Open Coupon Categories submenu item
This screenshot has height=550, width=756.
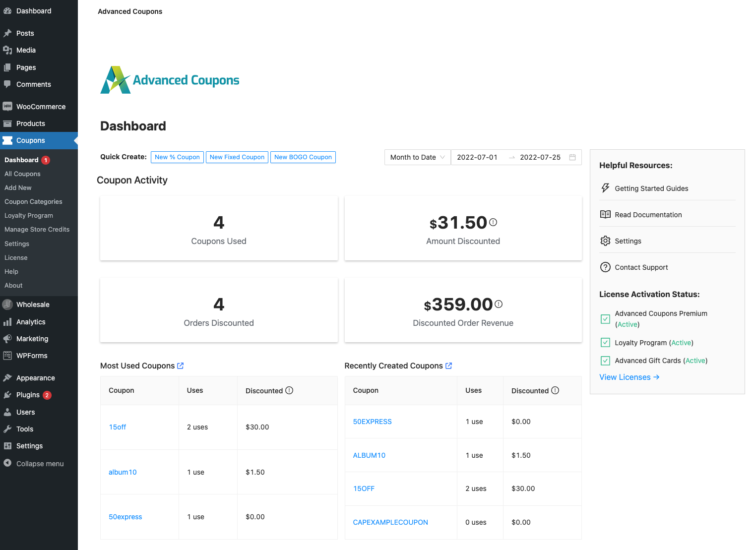[33, 201]
